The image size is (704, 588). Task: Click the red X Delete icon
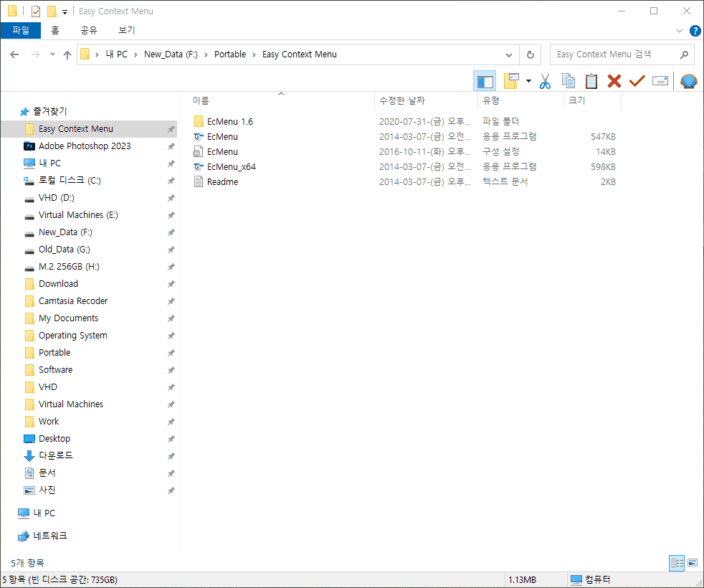click(x=614, y=81)
